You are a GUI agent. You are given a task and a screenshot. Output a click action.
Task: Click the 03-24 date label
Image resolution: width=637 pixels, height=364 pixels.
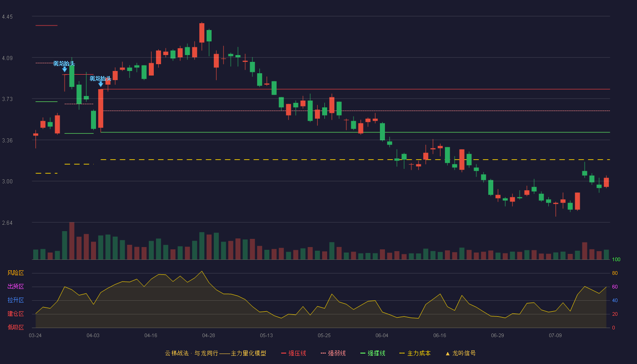35,335
